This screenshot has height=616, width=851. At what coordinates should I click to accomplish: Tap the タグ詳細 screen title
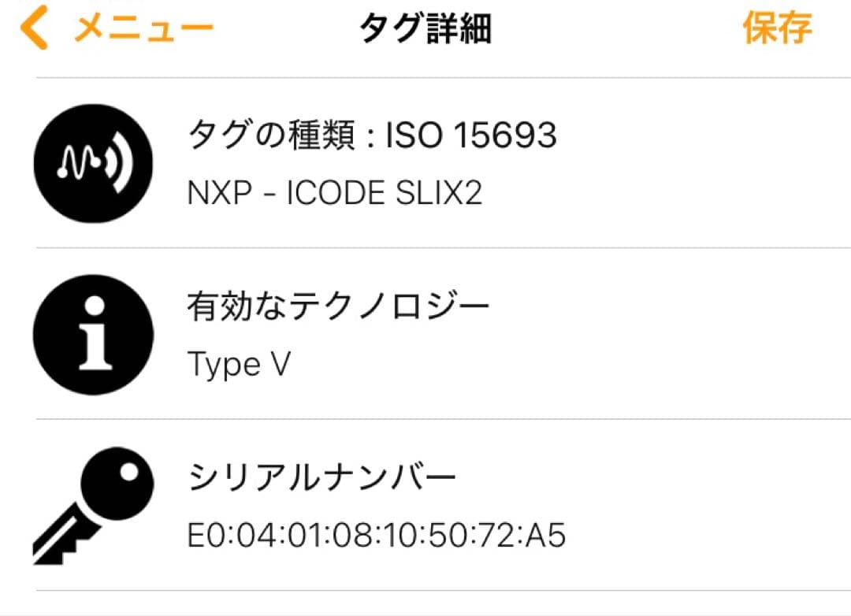(x=425, y=29)
